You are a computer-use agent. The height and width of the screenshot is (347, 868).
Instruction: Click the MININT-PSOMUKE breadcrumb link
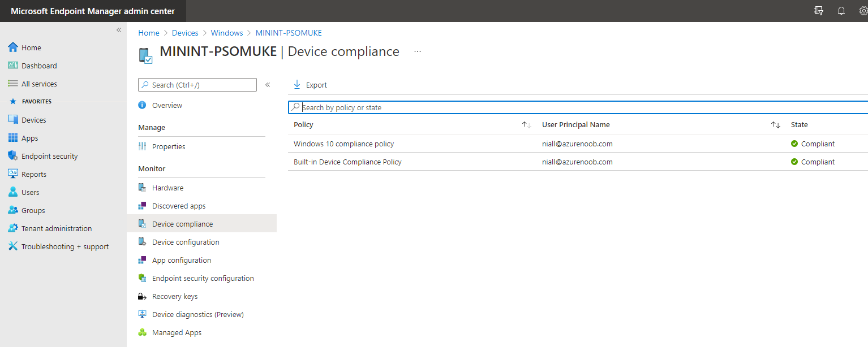pos(289,33)
